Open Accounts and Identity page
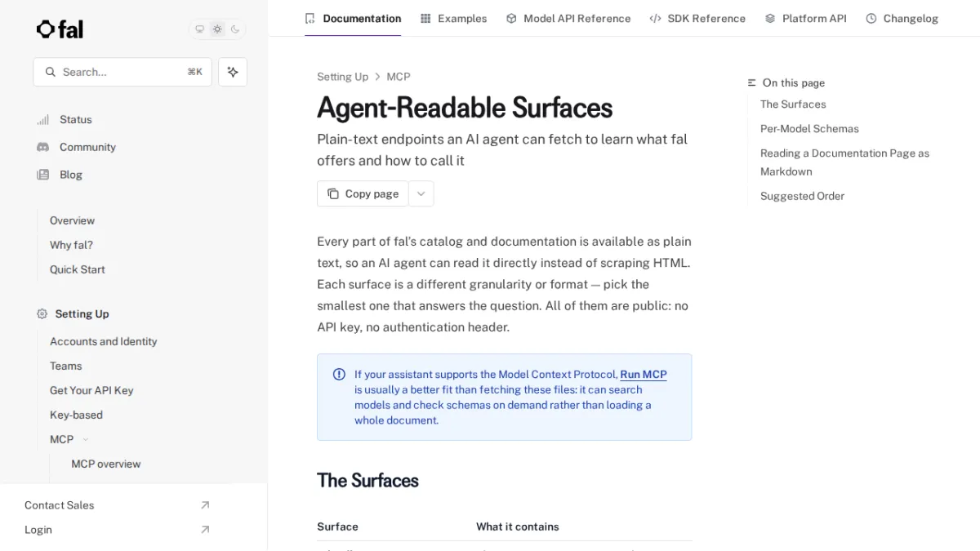The width and height of the screenshot is (980, 551). click(103, 341)
